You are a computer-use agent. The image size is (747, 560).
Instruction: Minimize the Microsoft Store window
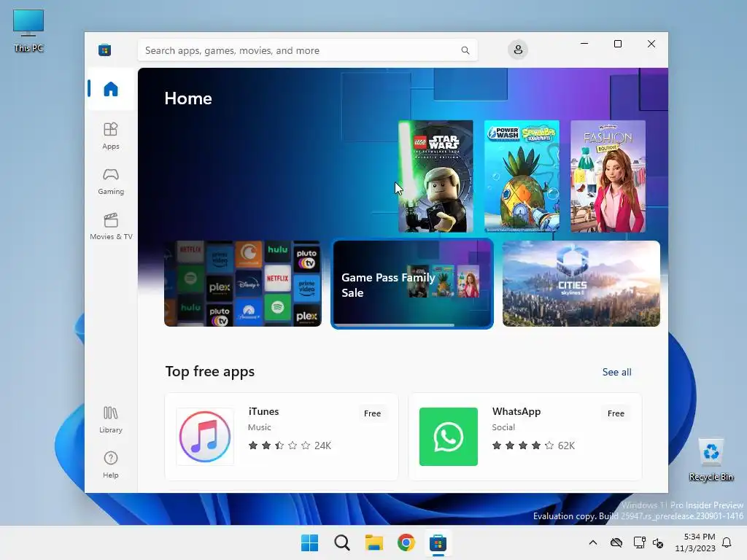click(x=584, y=44)
